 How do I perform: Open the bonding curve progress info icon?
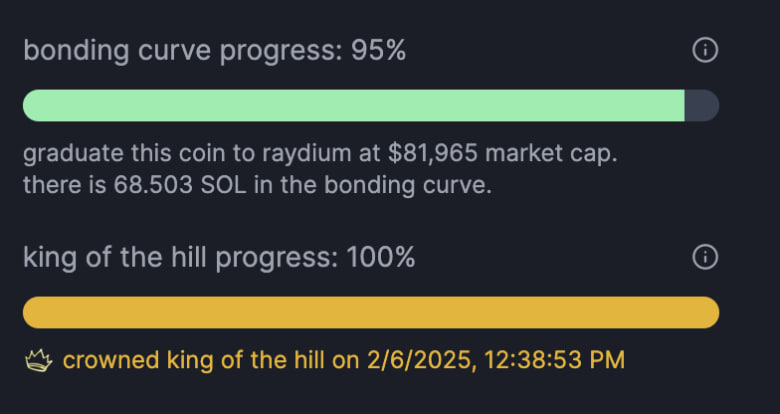[705, 50]
